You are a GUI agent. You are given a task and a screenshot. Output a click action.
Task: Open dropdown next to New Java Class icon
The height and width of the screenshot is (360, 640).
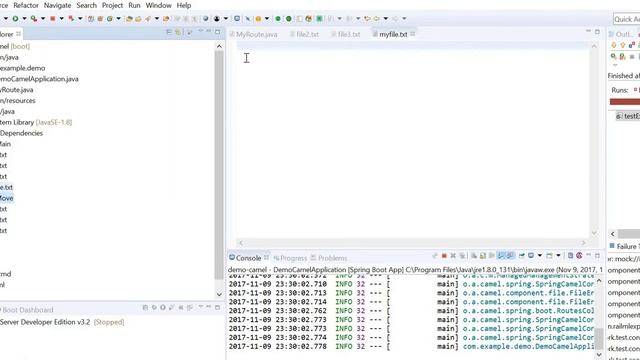(119, 18)
